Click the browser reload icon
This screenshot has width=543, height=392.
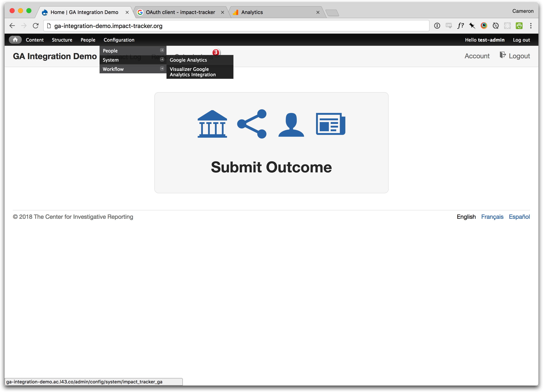pyautogui.click(x=36, y=26)
